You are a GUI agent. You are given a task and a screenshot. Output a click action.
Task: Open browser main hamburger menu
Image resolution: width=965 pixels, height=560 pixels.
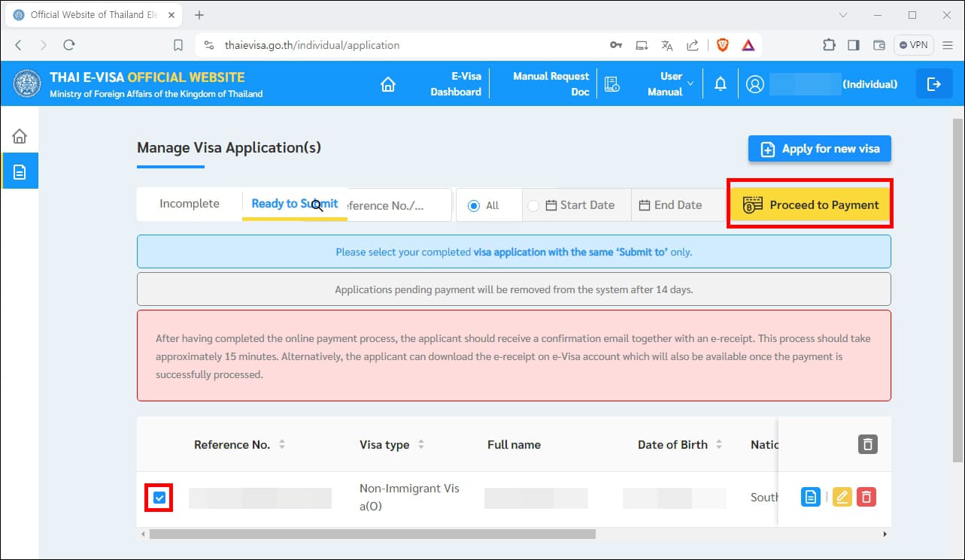(948, 45)
